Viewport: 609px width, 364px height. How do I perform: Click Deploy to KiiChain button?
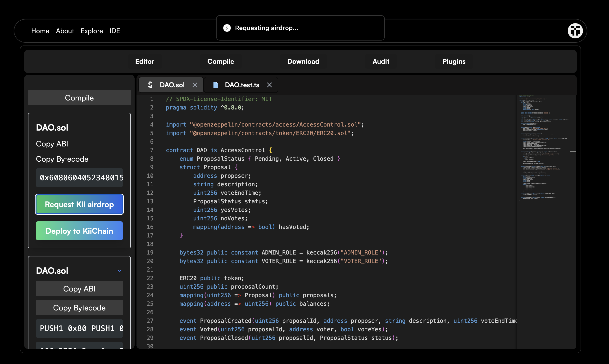[x=79, y=231]
